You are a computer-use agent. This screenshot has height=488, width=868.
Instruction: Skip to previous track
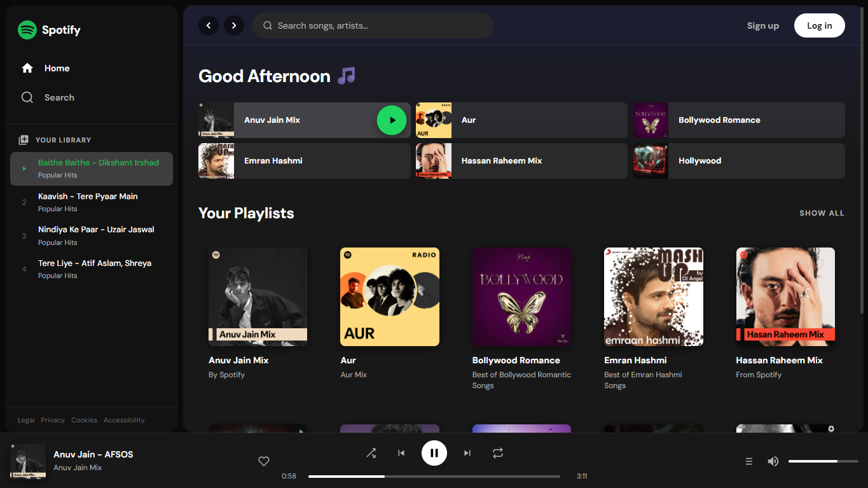point(401,453)
